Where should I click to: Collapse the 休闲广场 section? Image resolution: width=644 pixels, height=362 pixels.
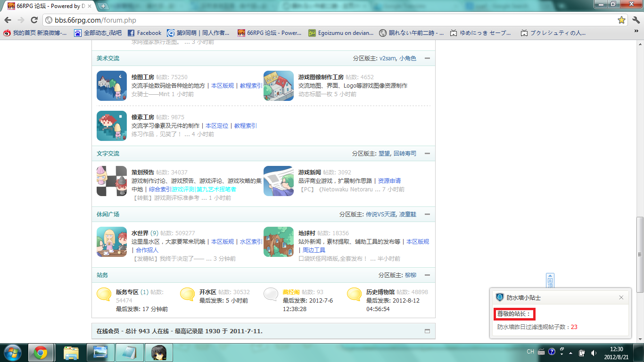click(x=427, y=214)
